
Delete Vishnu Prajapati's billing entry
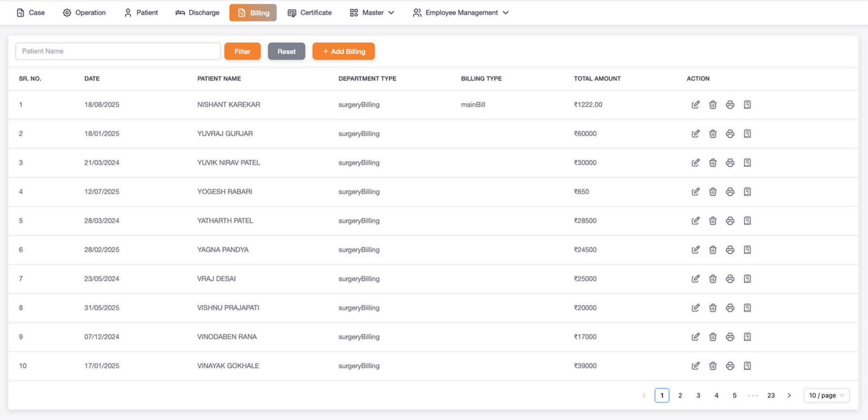pos(712,308)
